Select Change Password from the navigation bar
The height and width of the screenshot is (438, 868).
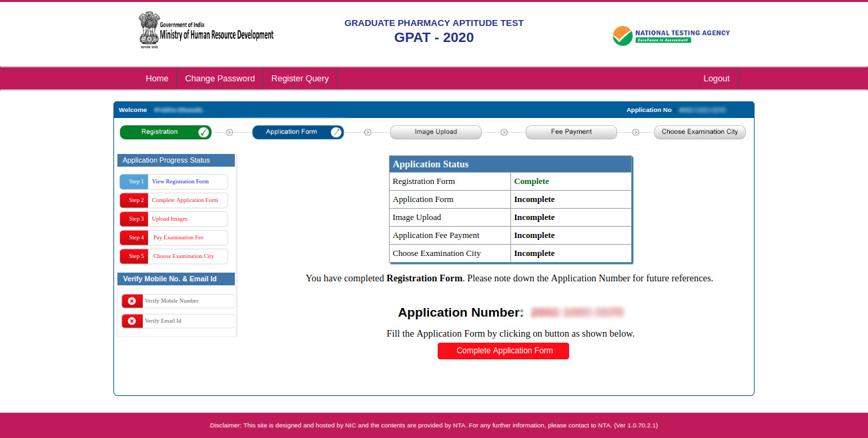220,78
